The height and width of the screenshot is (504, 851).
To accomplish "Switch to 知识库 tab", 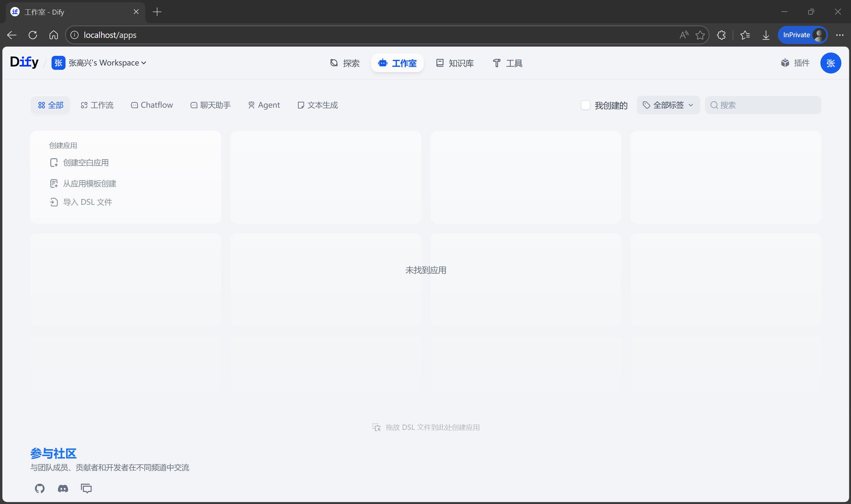I will [455, 63].
